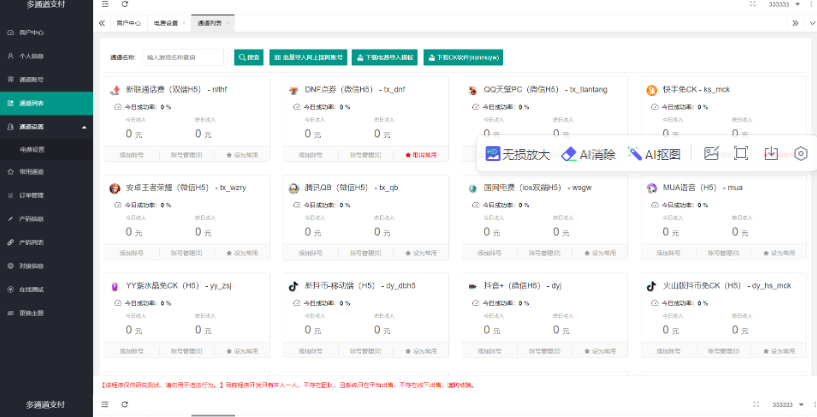The image size is (817, 417).
Task: Click 账号管理 on 腾讯QB card
Action: coord(365,253)
